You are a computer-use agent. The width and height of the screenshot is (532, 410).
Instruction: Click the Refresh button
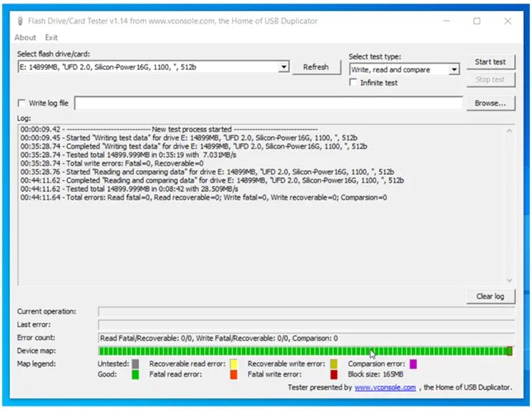[x=316, y=67]
